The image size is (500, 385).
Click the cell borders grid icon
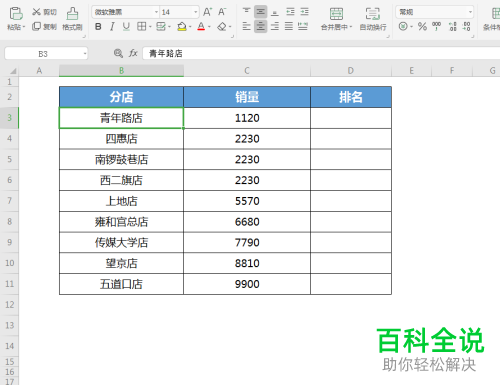[x=141, y=26]
